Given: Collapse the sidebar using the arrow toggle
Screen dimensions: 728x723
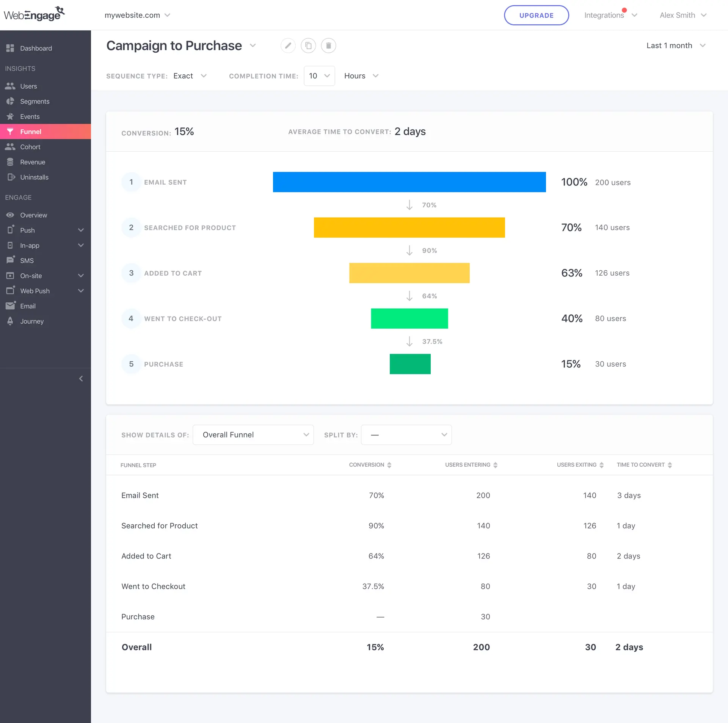Looking at the screenshot, I should (x=81, y=378).
